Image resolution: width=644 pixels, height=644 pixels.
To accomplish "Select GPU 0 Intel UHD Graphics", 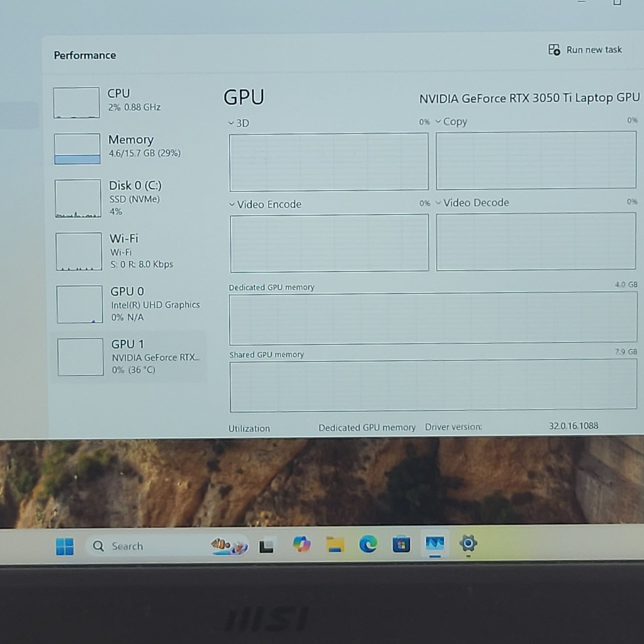I will 130,304.
